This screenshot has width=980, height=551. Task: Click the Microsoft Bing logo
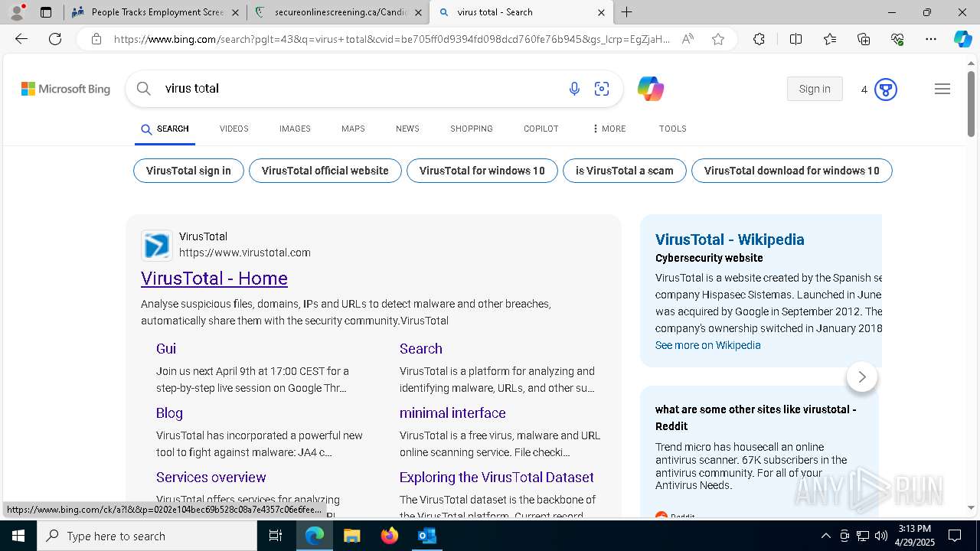tap(66, 90)
